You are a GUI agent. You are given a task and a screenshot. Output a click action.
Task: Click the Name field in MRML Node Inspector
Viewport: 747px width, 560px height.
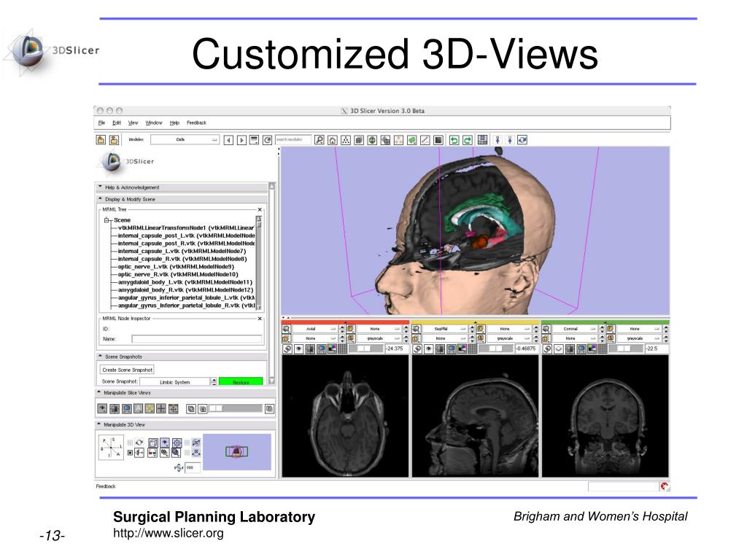[197, 339]
